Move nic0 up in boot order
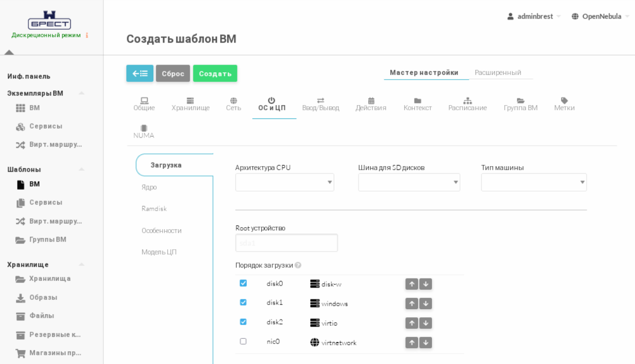 [412, 342]
